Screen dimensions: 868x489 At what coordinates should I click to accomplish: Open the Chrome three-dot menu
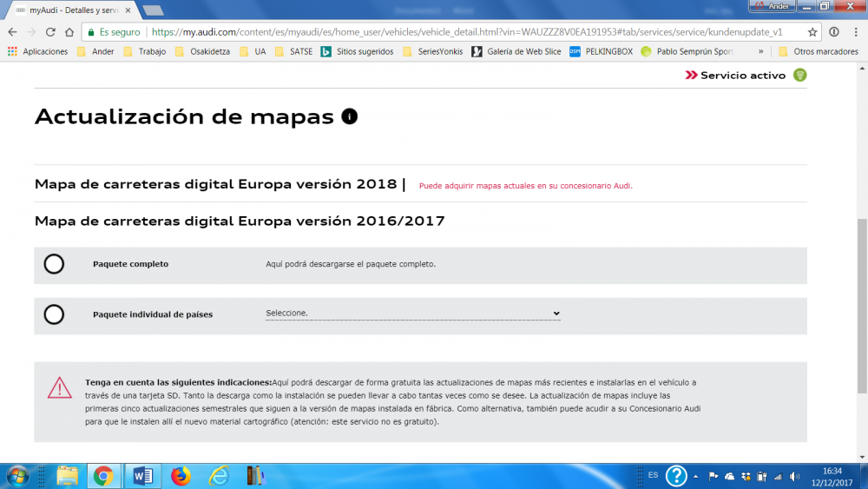[x=856, y=32]
